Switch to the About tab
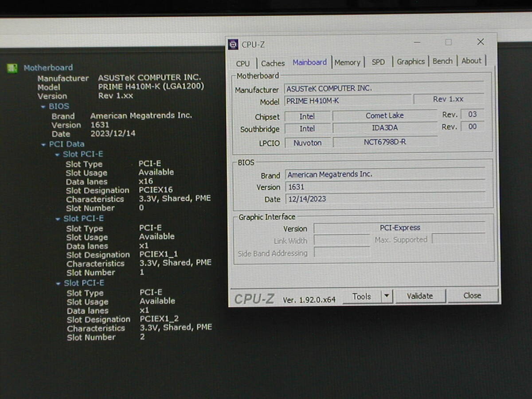Image resolution: width=532 pixels, height=399 pixels. [x=471, y=61]
